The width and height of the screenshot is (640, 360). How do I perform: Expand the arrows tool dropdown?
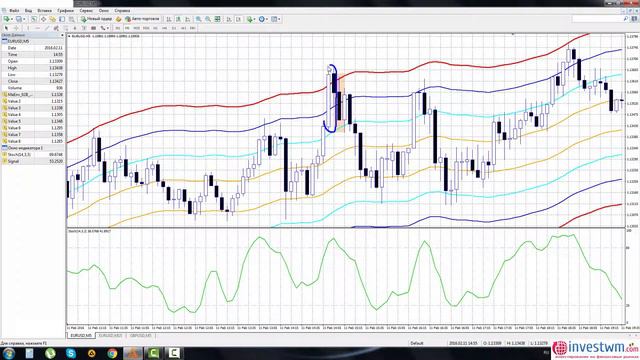click(x=108, y=28)
